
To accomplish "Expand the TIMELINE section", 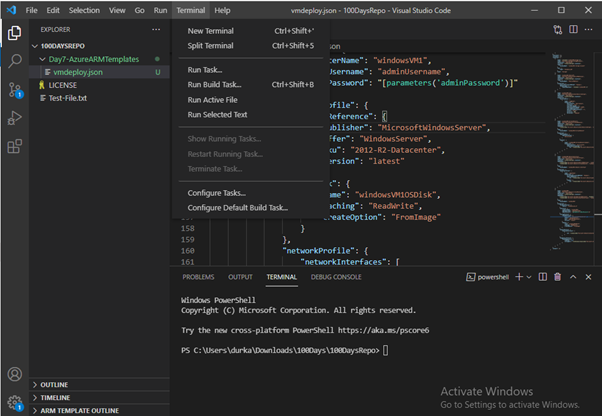I will point(56,396).
